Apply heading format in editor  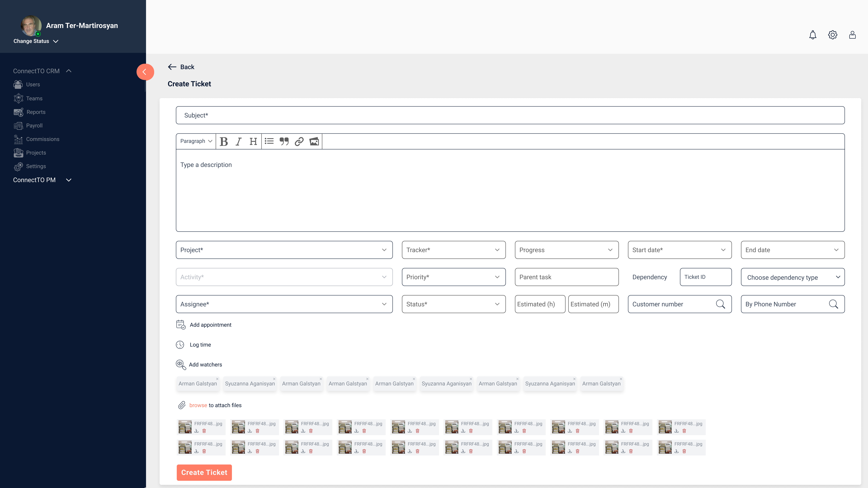[253, 141]
